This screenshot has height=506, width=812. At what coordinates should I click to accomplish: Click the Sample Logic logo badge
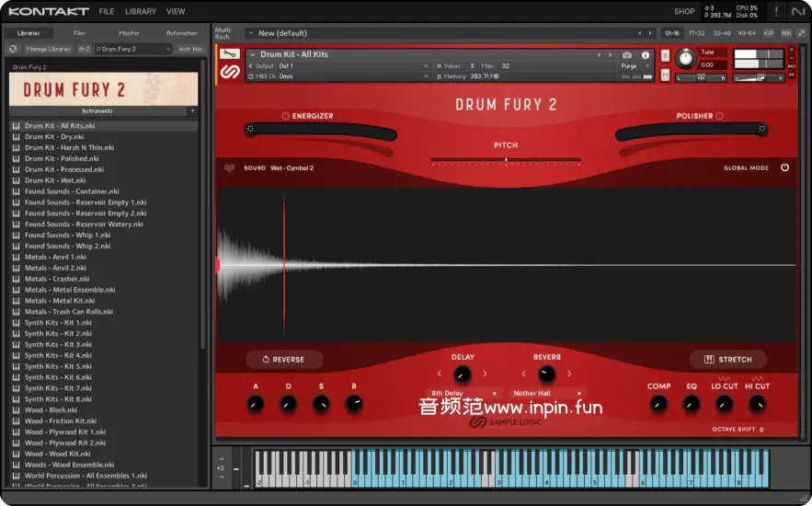pyautogui.click(x=230, y=73)
